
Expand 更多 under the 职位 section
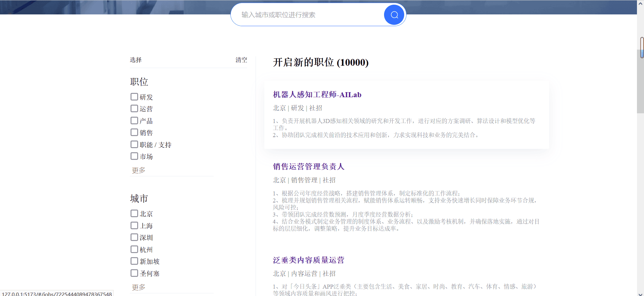point(139,170)
